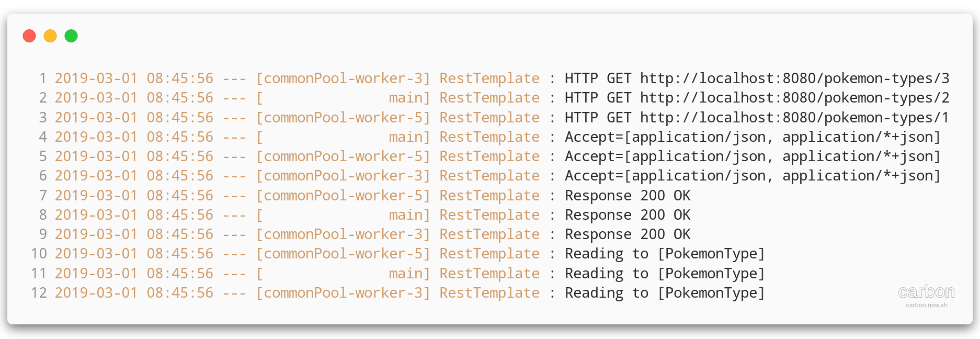Click line number 1 in the gutter
This screenshot has height=339, width=980.
tap(43, 78)
